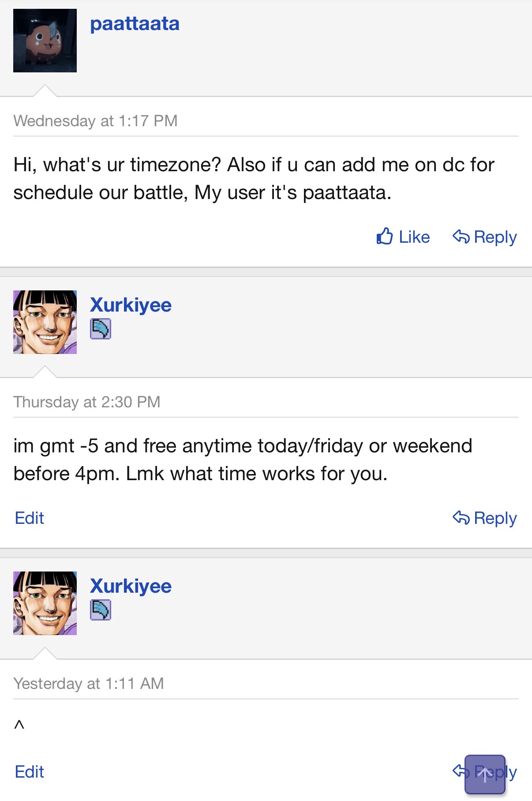Click the reply arrow on paattaata's post
The height and width of the screenshot is (801, 532).
(461, 237)
